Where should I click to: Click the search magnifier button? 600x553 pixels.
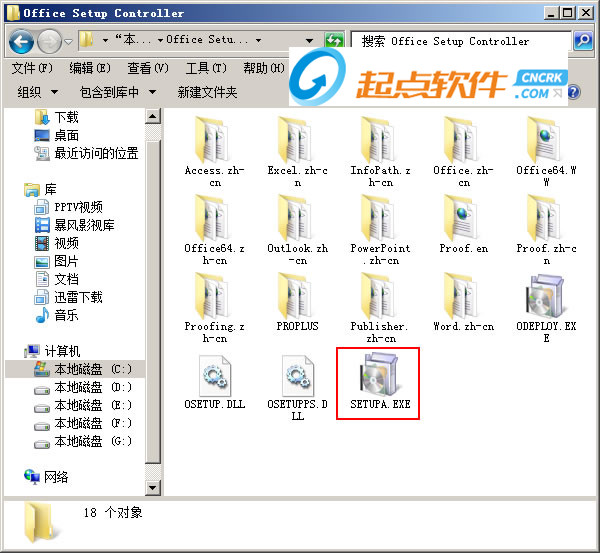tap(583, 40)
